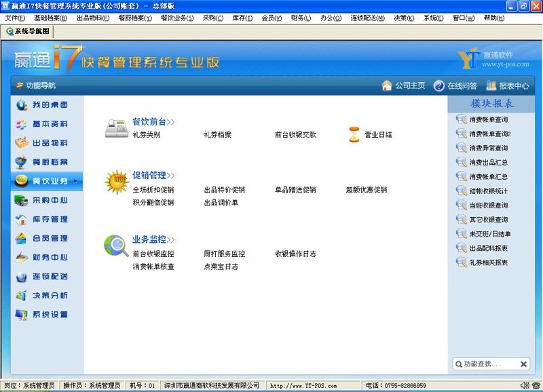Click the hourglass icon next to 营业日结

[354, 134]
